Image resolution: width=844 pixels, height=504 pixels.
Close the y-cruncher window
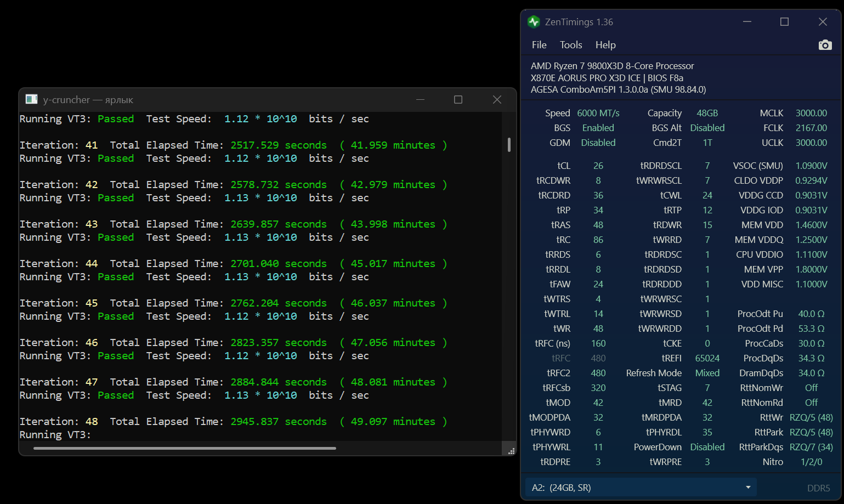point(497,99)
